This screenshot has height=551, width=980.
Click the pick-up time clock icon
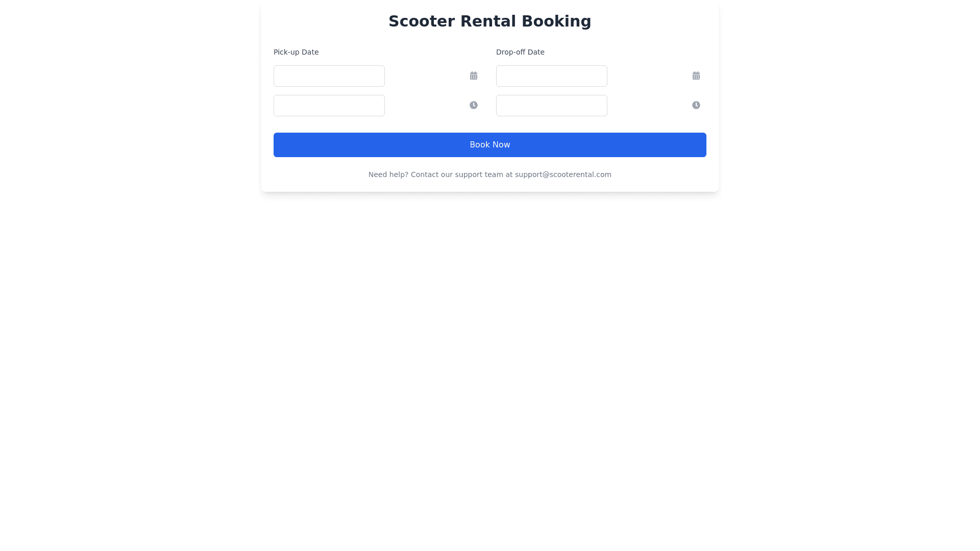pos(474,105)
